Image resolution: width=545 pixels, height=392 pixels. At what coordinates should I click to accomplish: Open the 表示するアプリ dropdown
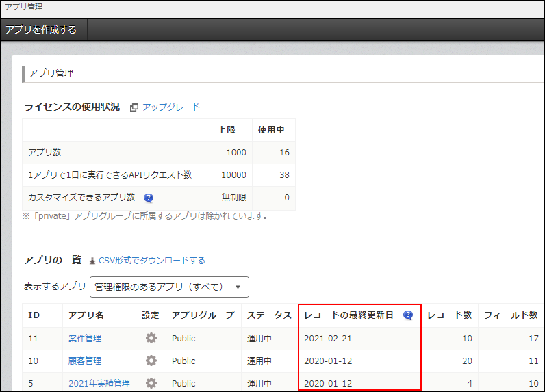point(169,287)
